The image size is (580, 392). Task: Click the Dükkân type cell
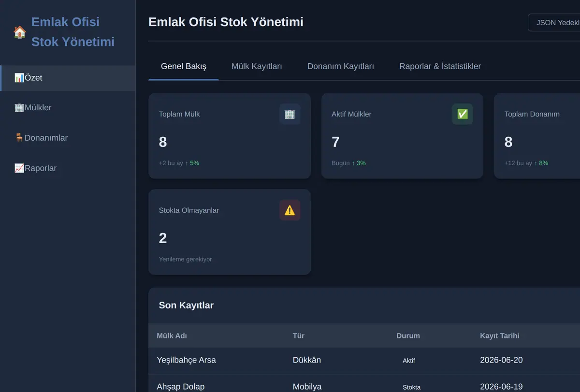(x=306, y=360)
